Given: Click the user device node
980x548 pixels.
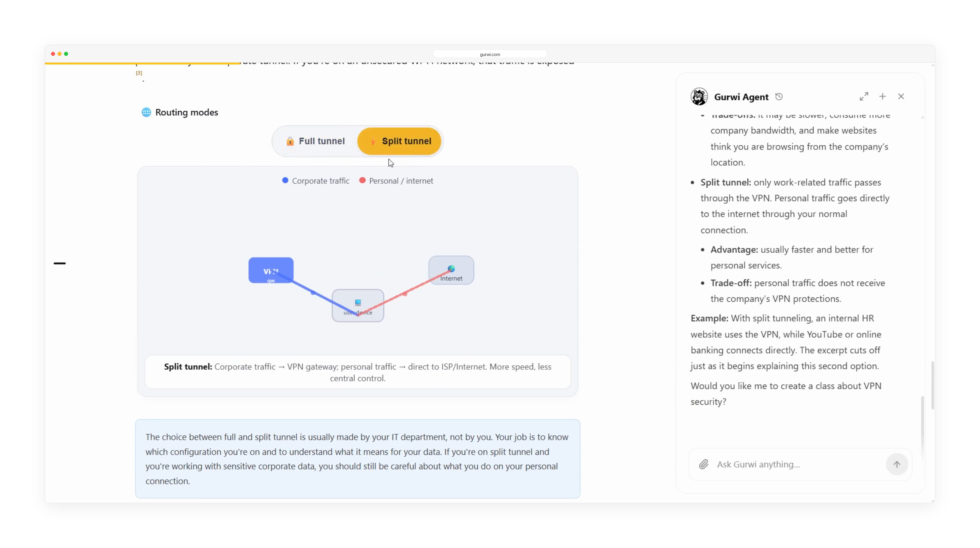Looking at the screenshot, I should [x=358, y=306].
